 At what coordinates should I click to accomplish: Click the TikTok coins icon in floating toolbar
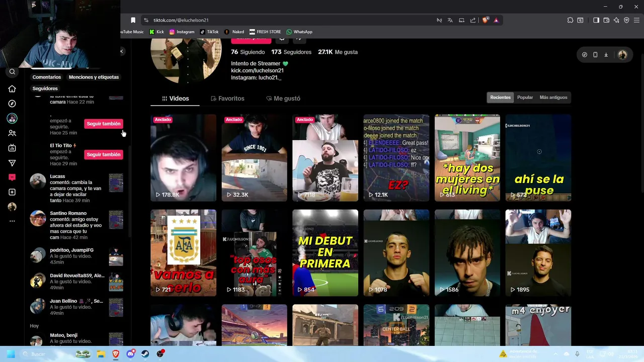(x=585, y=55)
